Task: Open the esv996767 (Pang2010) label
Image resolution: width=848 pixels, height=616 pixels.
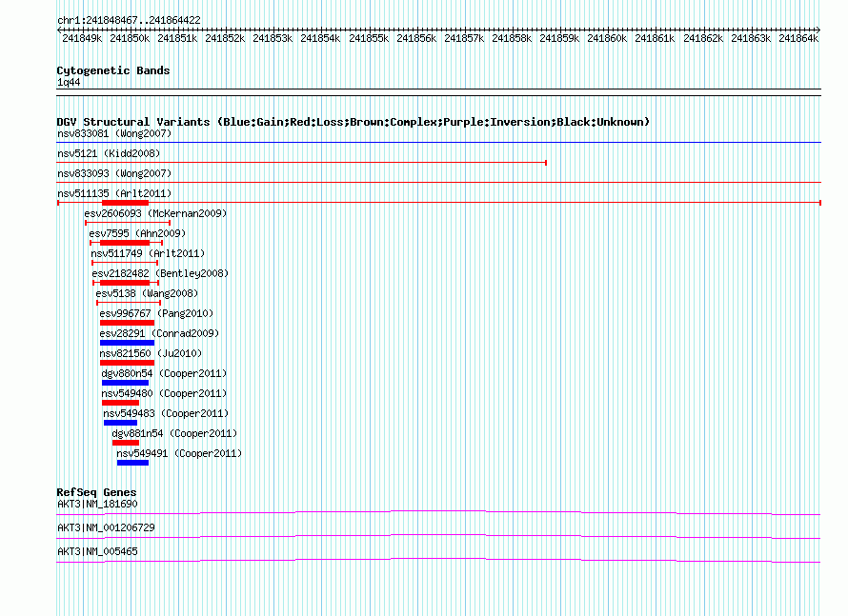Action: (156, 313)
